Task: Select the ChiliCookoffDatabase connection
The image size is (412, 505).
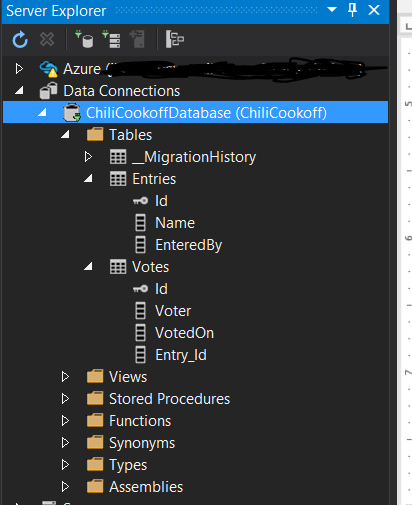Action: (195, 112)
